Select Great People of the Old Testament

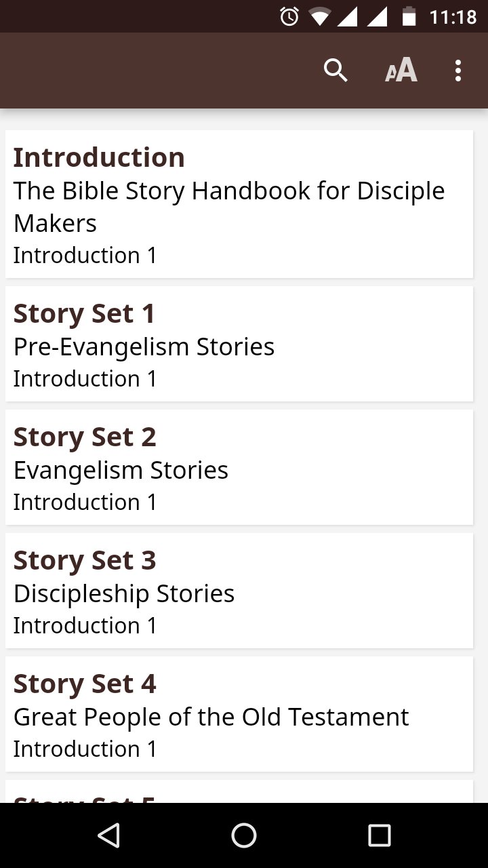click(211, 717)
